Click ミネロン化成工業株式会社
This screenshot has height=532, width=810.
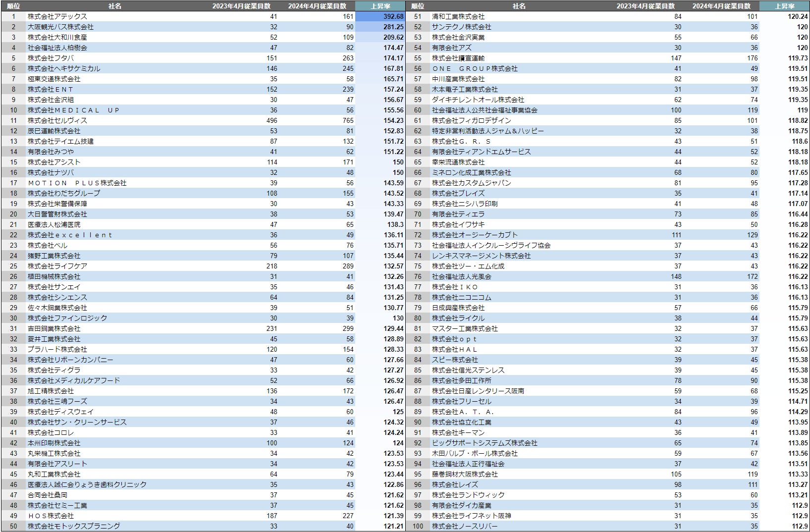(x=472, y=172)
